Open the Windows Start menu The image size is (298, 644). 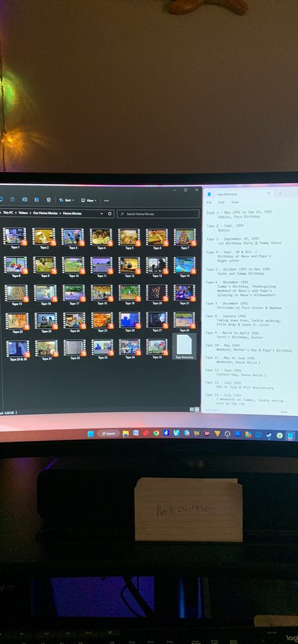pyautogui.click(x=90, y=433)
